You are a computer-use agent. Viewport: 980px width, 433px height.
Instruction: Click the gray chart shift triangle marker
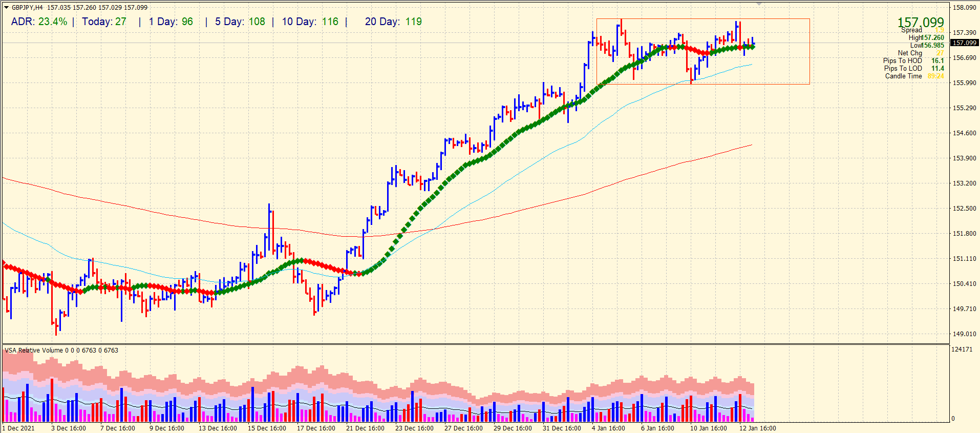click(x=759, y=4)
